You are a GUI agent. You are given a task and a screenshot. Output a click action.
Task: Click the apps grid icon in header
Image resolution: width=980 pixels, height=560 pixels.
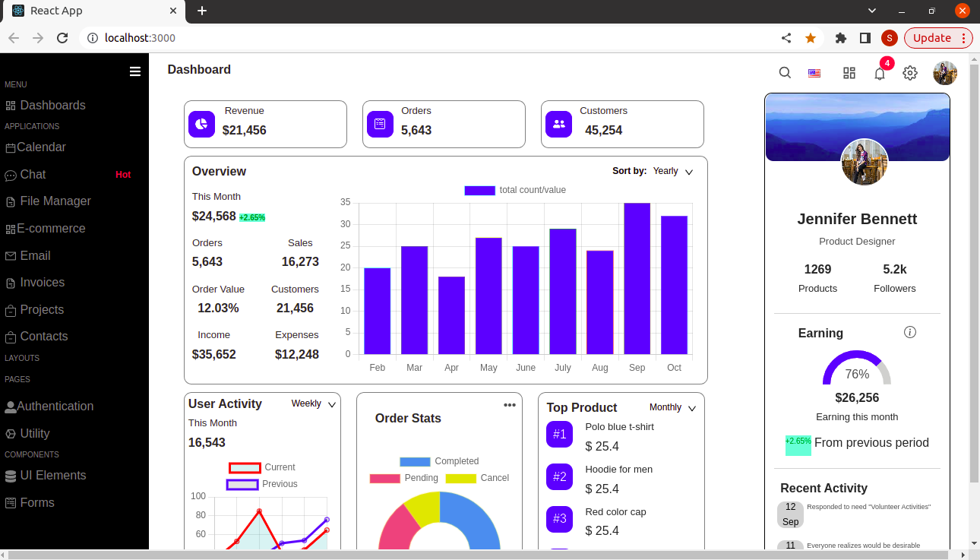pos(849,73)
